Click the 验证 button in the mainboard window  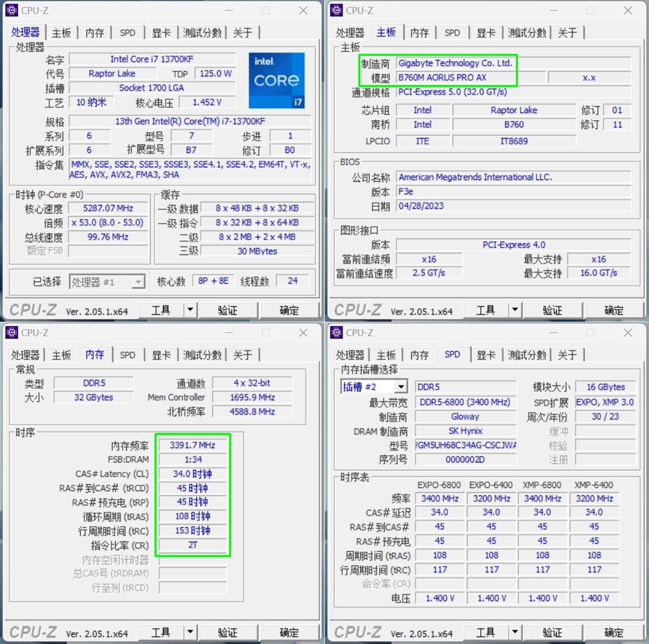[552, 310]
